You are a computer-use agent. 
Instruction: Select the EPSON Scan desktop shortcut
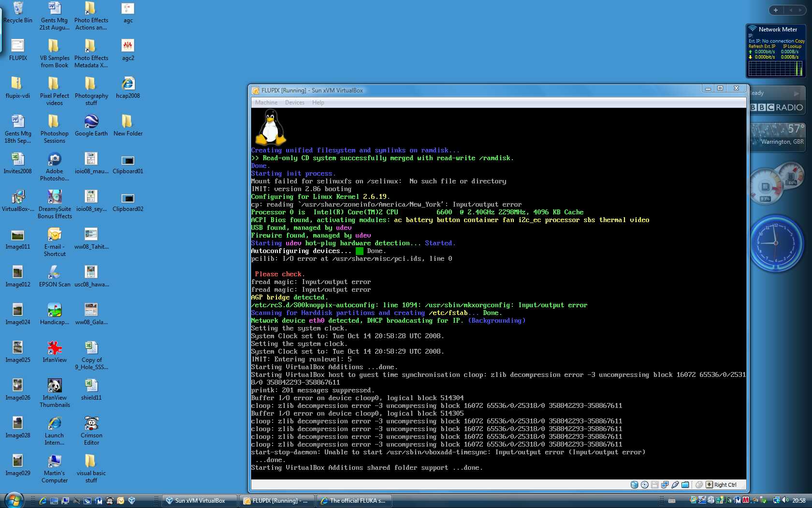click(55, 276)
